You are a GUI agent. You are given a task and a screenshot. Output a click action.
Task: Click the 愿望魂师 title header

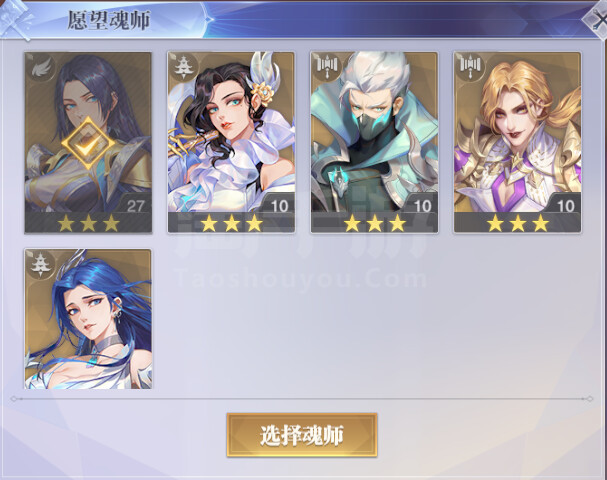[x=109, y=20]
